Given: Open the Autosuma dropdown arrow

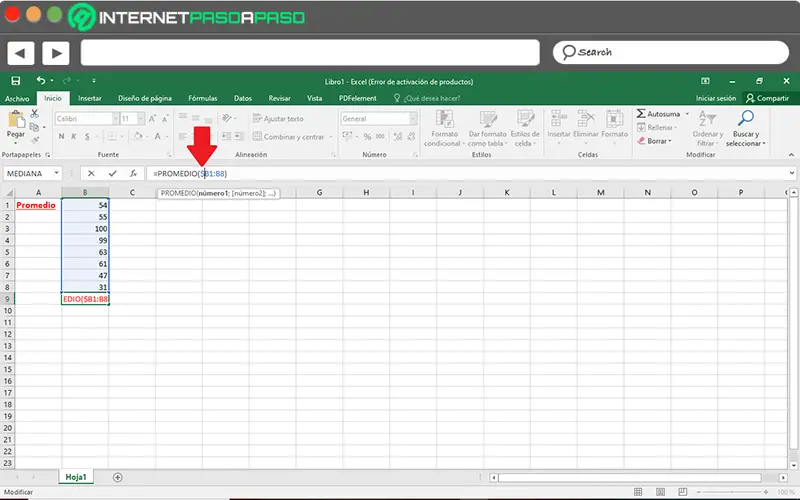Looking at the screenshot, I should pos(687,114).
